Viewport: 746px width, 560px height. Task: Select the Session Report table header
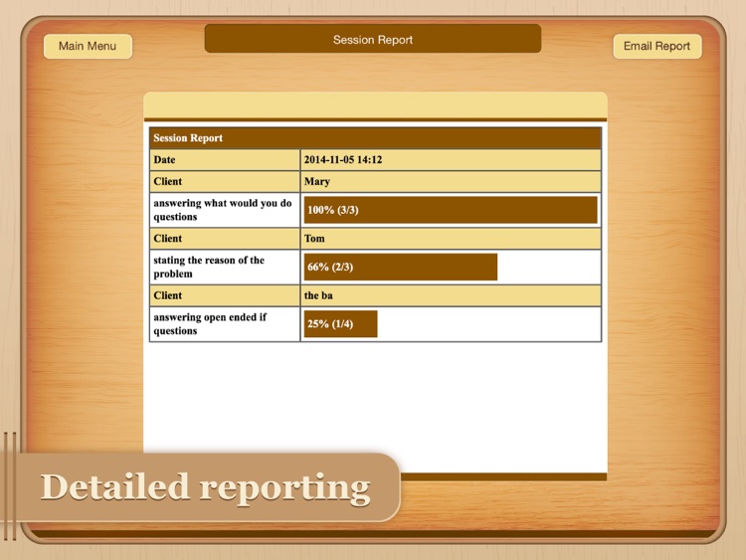coord(375,138)
